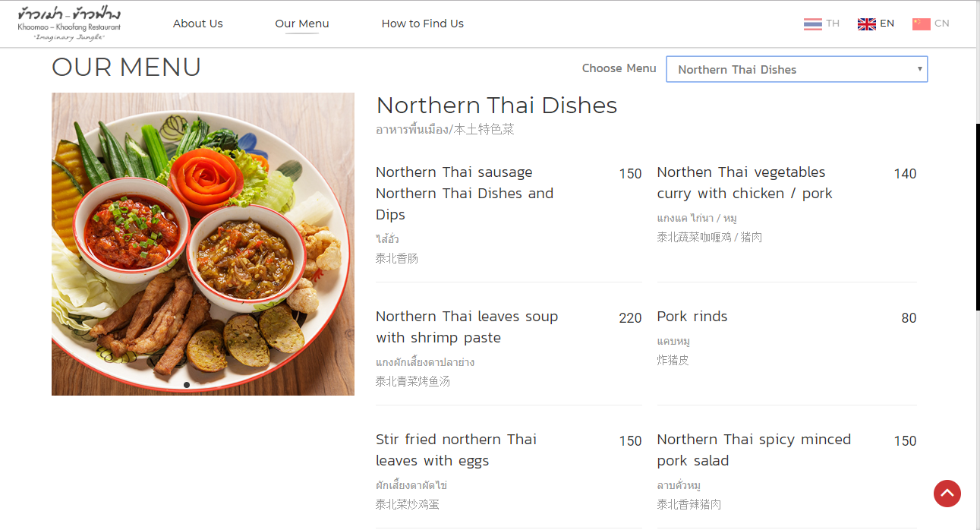Select the Pork rinds menu item
Screen dimensions: 980x530
click(x=692, y=317)
